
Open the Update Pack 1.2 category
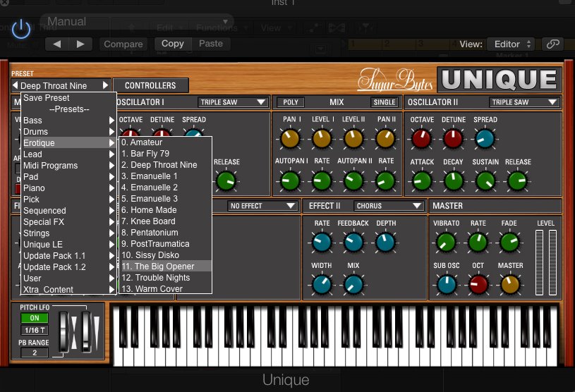(x=68, y=267)
